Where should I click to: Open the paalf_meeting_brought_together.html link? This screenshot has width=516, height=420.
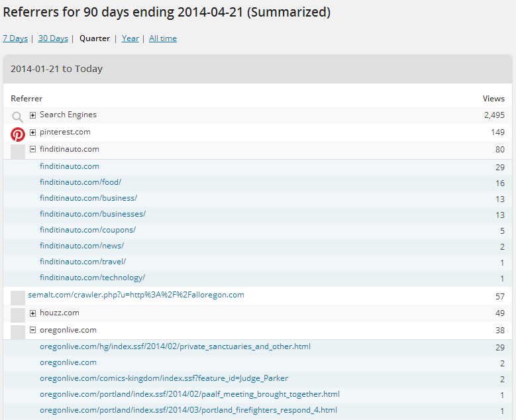click(190, 394)
